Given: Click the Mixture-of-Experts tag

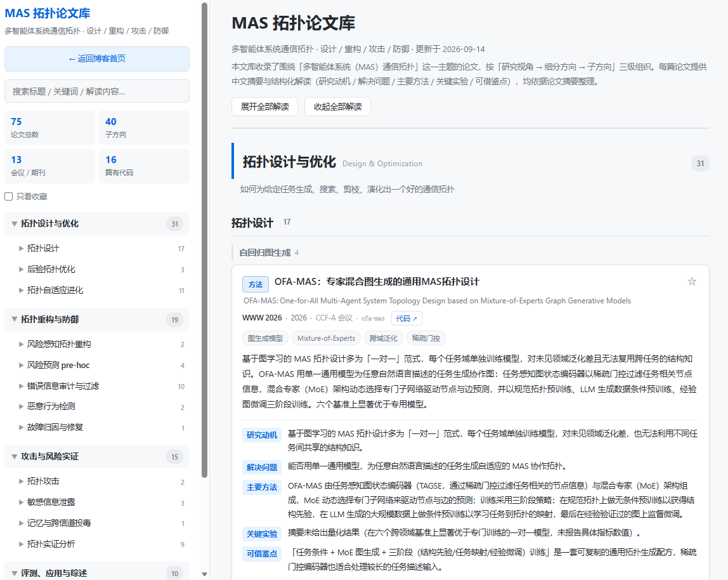Looking at the screenshot, I should click(x=326, y=338).
